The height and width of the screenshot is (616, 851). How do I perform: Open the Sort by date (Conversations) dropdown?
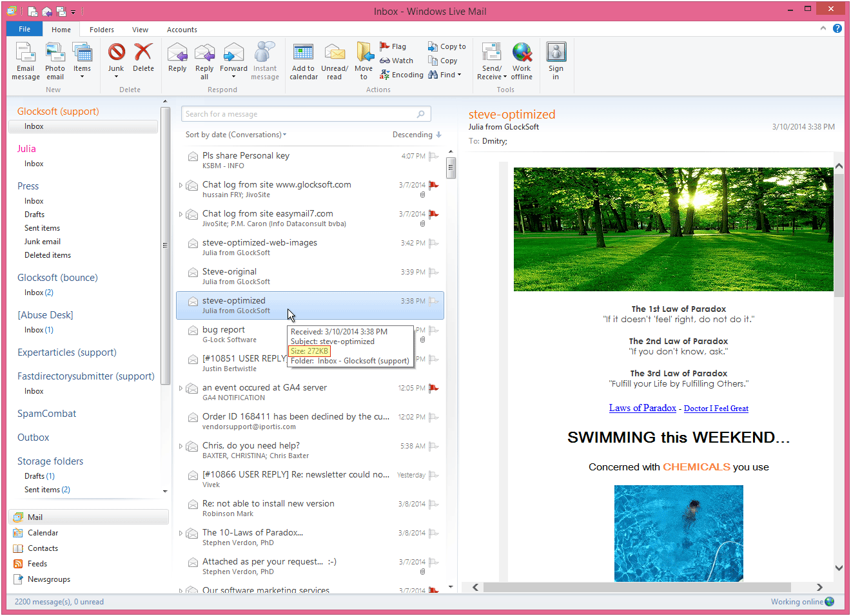pyautogui.click(x=236, y=135)
